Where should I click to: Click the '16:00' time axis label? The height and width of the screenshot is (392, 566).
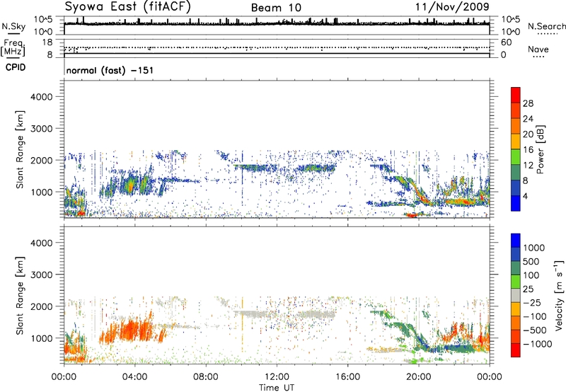pyautogui.click(x=347, y=377)
